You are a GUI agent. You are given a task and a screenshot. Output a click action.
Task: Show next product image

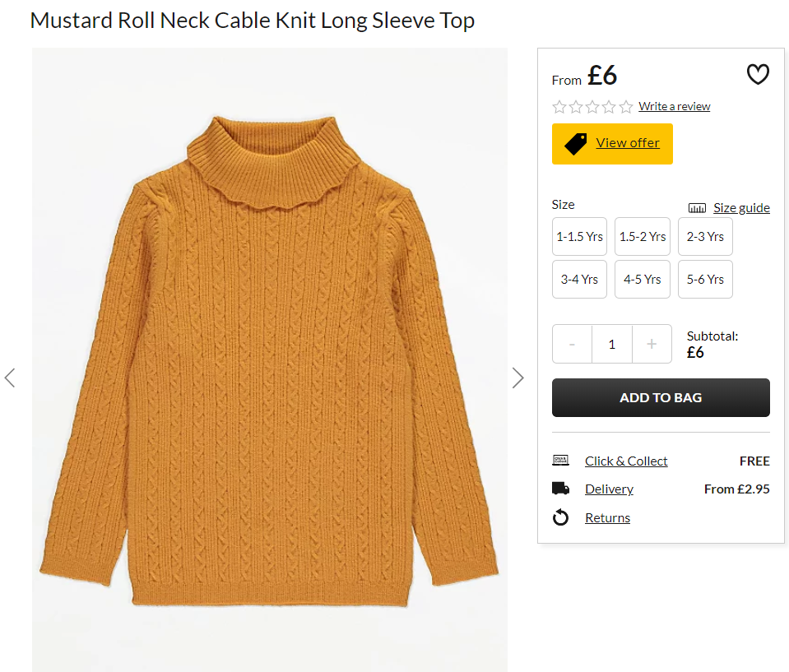pyautogui.click(x=517, y=378)
